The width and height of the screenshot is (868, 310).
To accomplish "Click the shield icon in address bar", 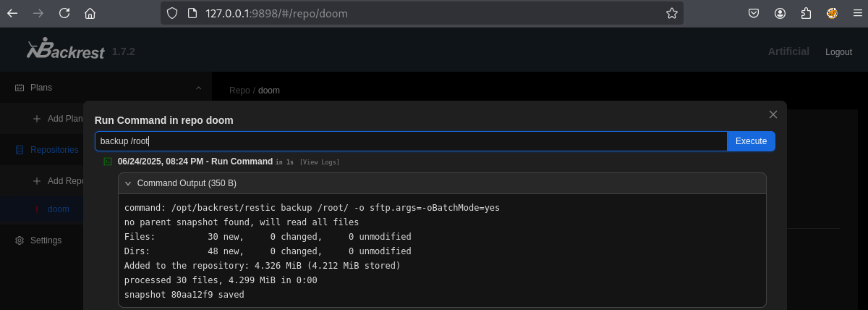I will tap(171, 13).
